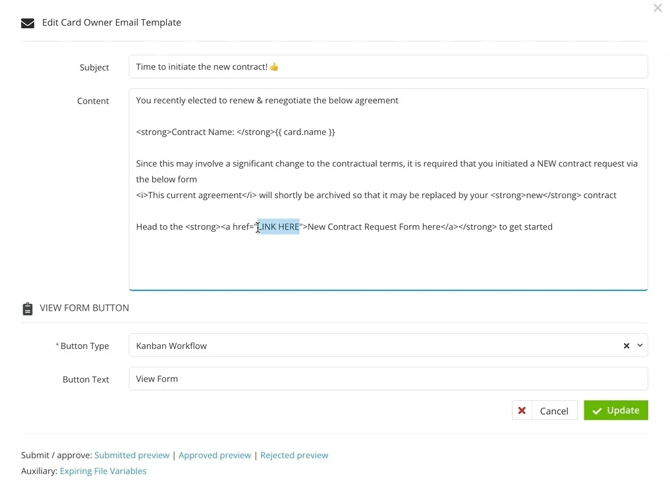Click the blank area below the Content text

388,262
